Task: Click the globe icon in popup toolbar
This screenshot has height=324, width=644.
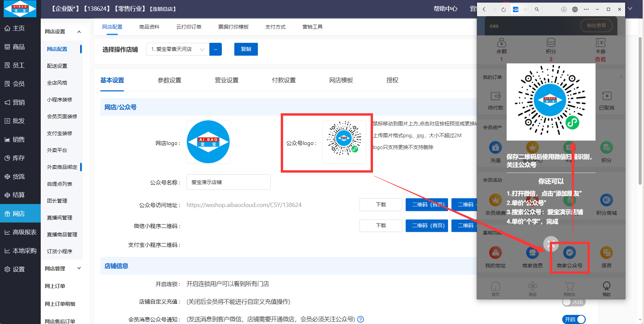Action: pyautogui.click(x=575, y=9)
